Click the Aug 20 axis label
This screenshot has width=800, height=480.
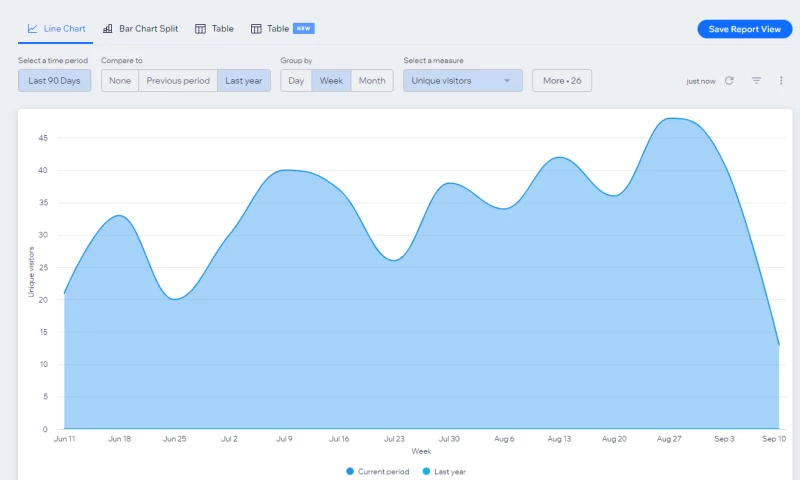click(x=614, y=439)
